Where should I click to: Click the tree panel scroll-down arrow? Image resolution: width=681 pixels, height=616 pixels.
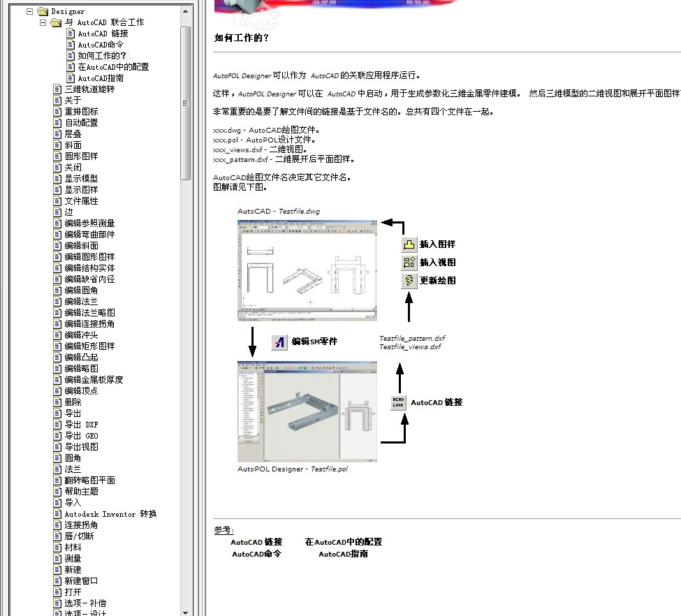(x=186, y=613)
